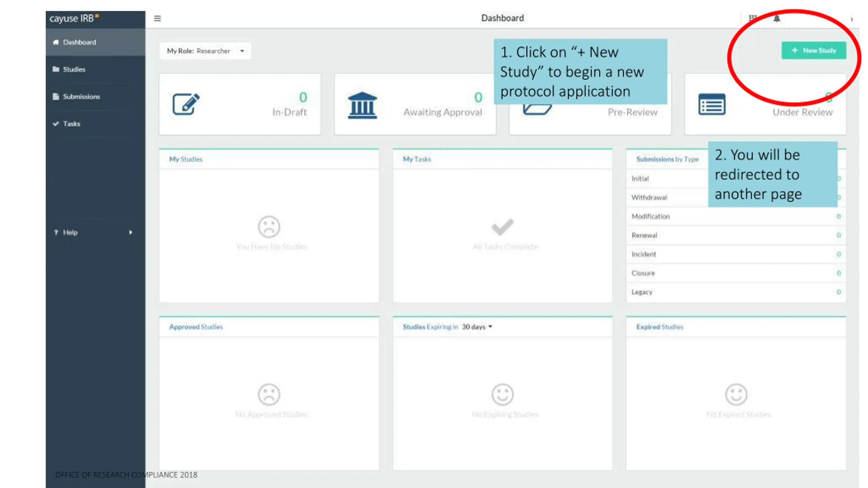This screenshot has width=868, height=488.
Task: Open the Approved Studies panel heading
Action: pos(196,327)
